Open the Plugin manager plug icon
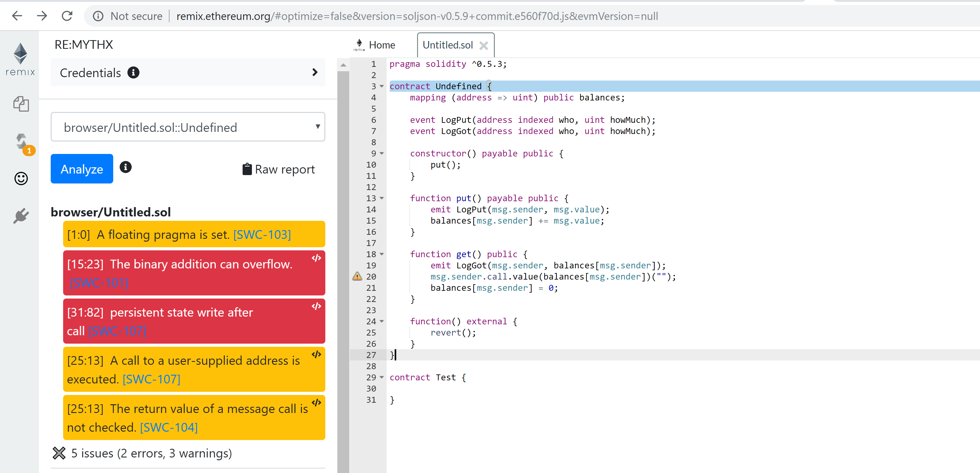Viewport: 980px width, 473px height. (21, 216)
